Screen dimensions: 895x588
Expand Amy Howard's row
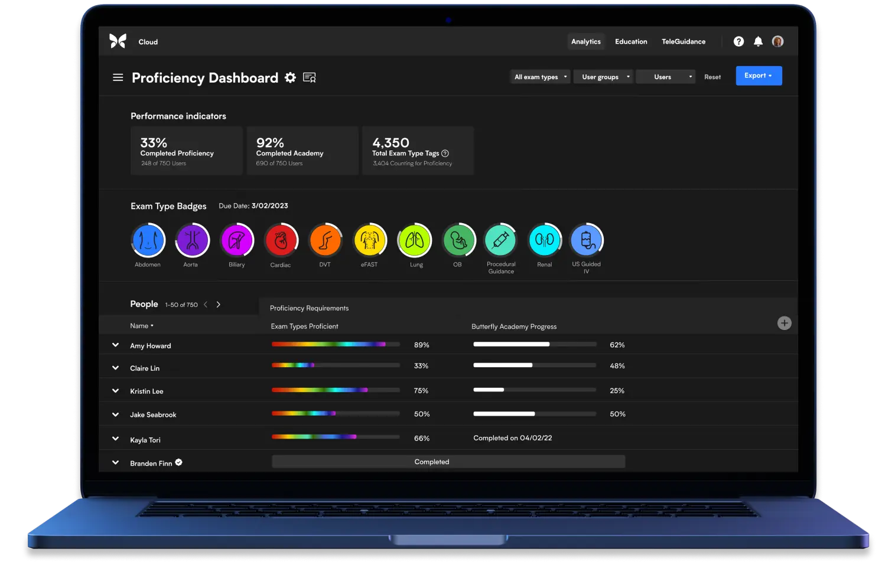[115, 345]
